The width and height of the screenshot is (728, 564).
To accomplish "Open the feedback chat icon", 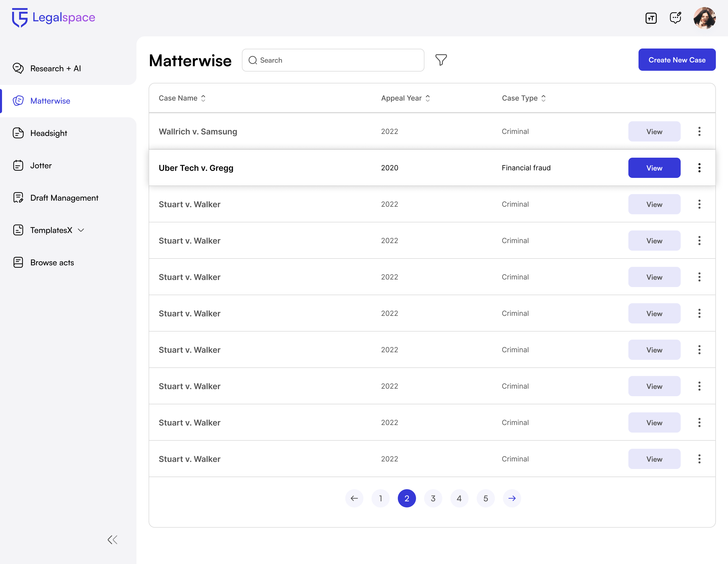I will coord(675,18).
